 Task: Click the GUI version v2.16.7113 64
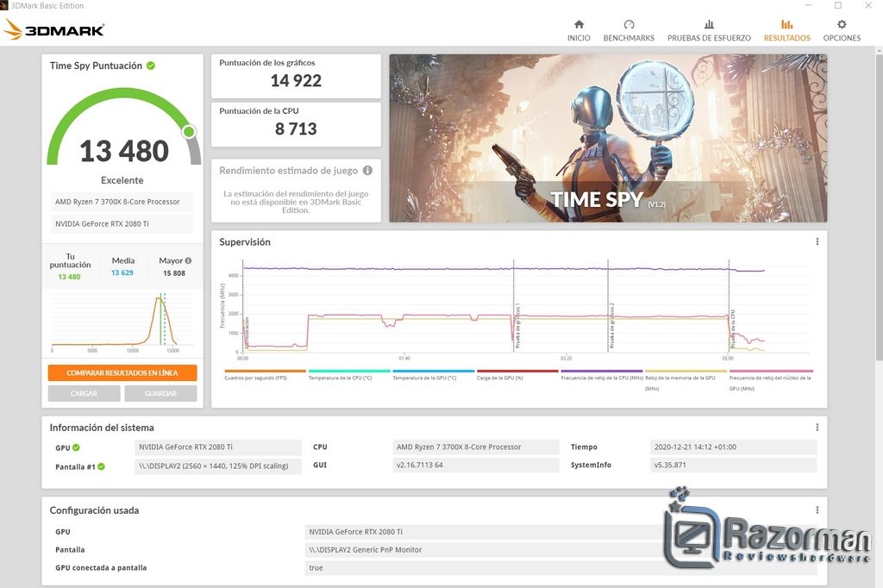475,465
